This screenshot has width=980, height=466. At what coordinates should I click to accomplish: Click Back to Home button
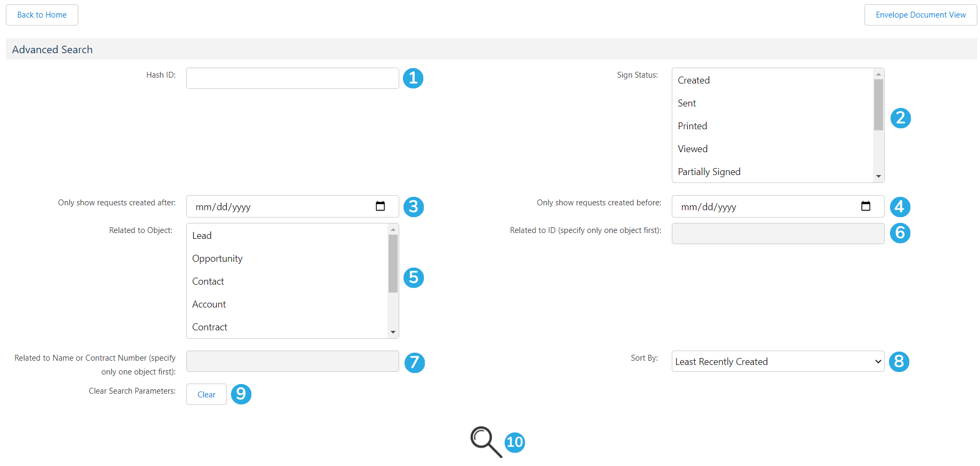pos(42,15)
